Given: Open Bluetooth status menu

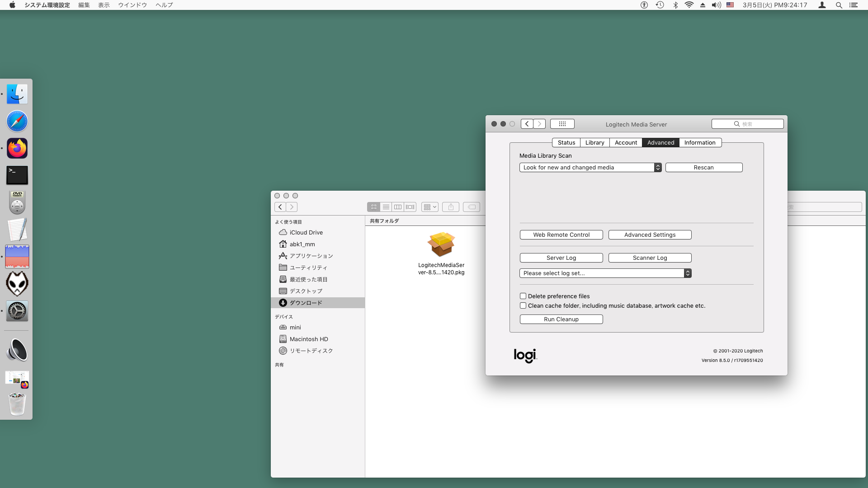Looking at the screenshot, I should click(675, 5).
